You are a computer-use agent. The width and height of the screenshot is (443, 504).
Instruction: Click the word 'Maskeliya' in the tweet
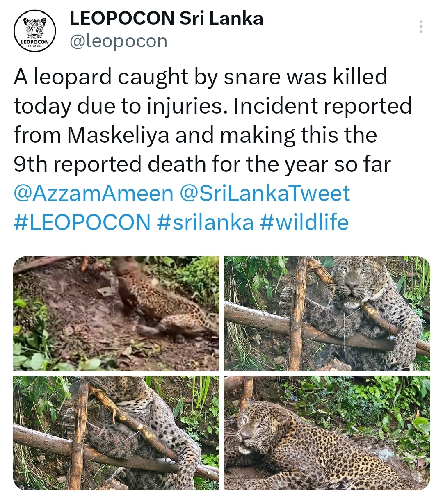click(x=118, y=135)
